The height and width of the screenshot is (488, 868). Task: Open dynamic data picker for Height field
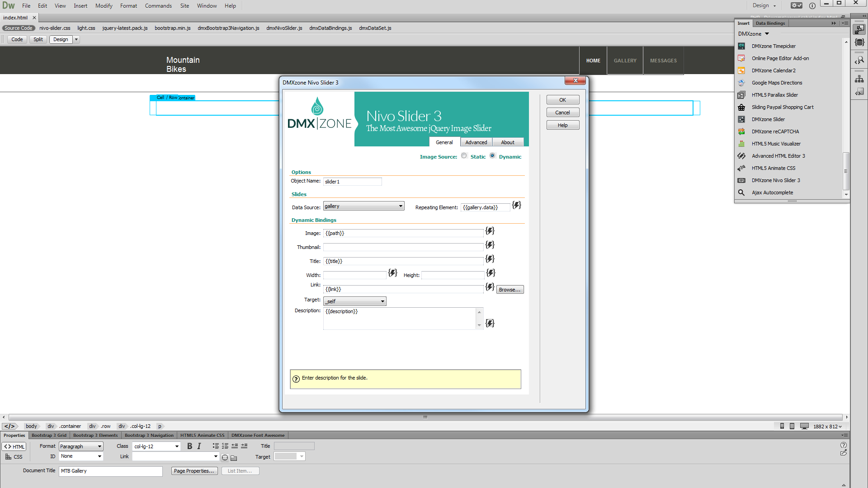pos(491,273)
